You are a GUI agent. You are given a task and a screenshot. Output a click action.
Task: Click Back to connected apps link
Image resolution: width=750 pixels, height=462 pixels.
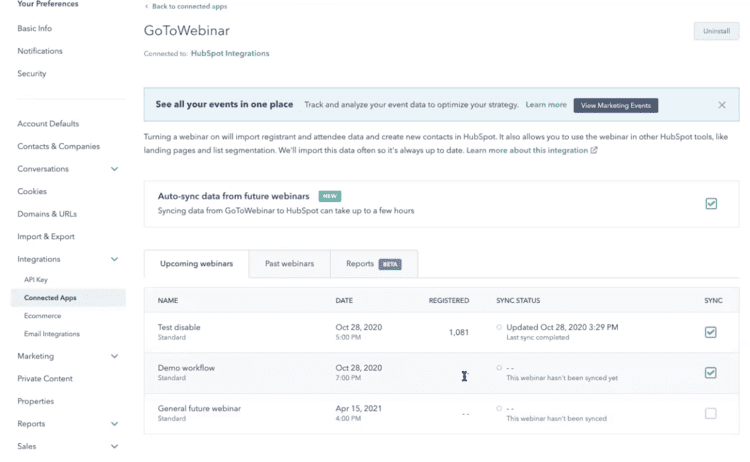click(189, 7)
